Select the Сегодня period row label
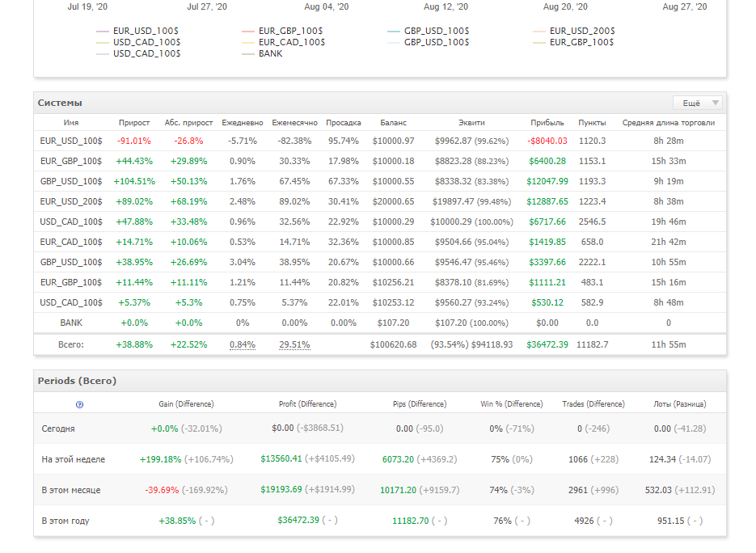Screen dimensions: 756x553 pos(58,428)
